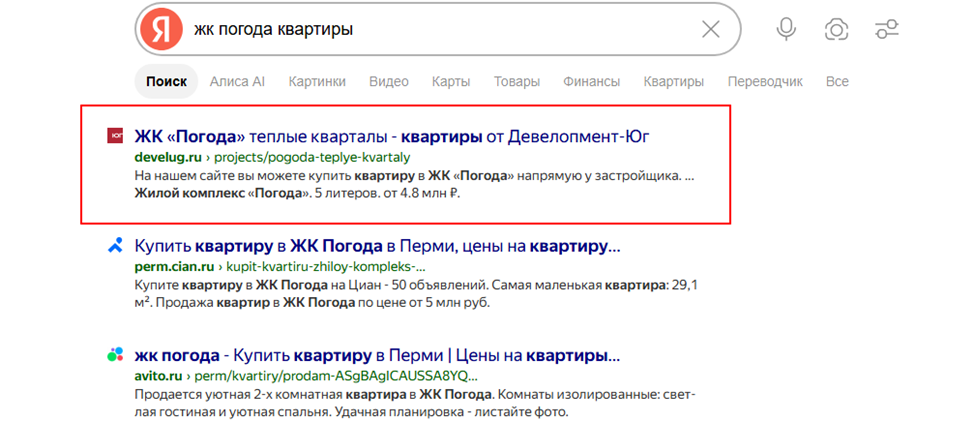This screenshot has height=422, width=974.
Task: Select the Поиск tab
Action: point(166,81)
